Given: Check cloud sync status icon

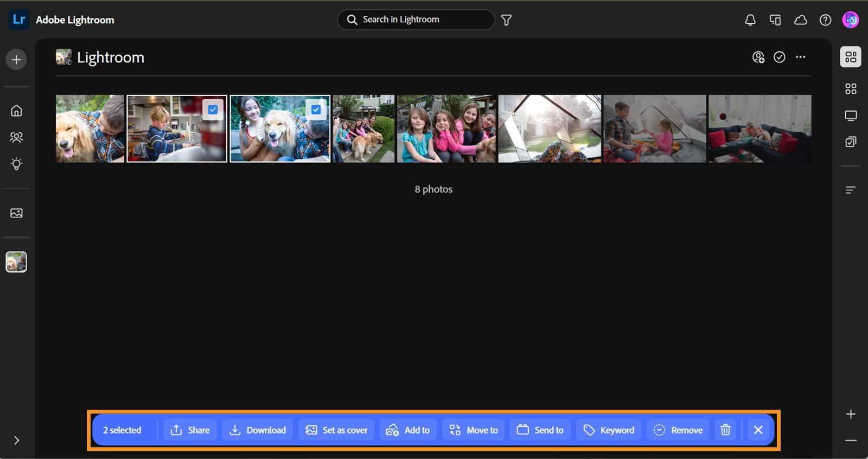Looking at the screenshot, I should (x=800, y=20).
